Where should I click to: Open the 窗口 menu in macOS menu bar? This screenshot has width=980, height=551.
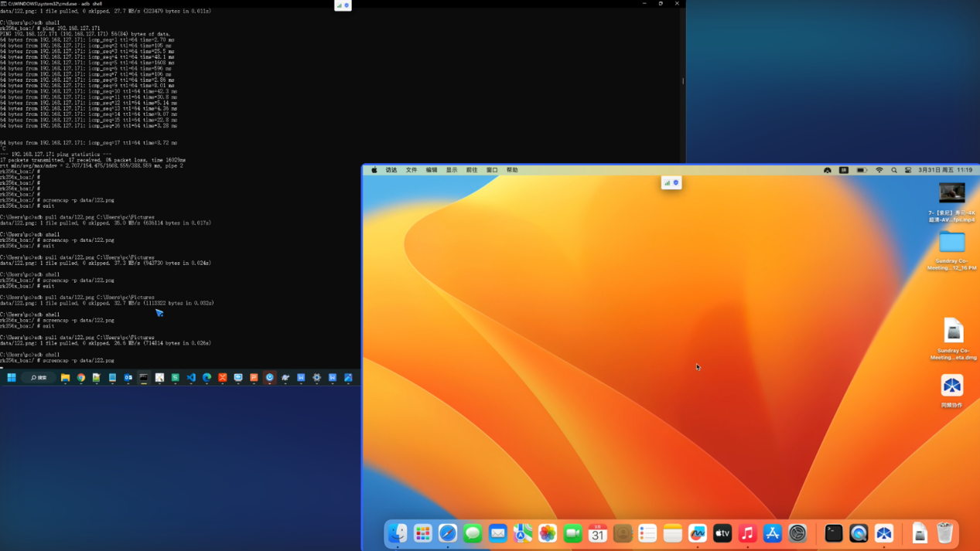click(x=492, y=170)
